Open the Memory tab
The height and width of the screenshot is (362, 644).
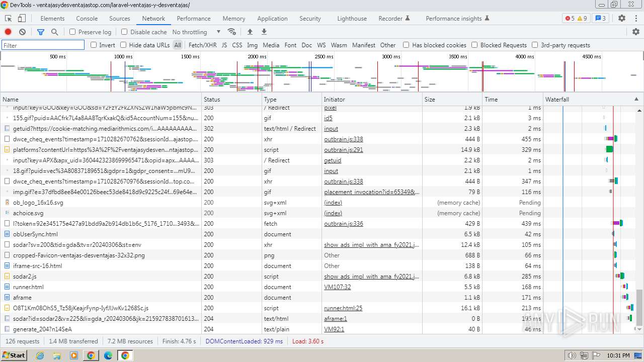[x=234, y=19]
